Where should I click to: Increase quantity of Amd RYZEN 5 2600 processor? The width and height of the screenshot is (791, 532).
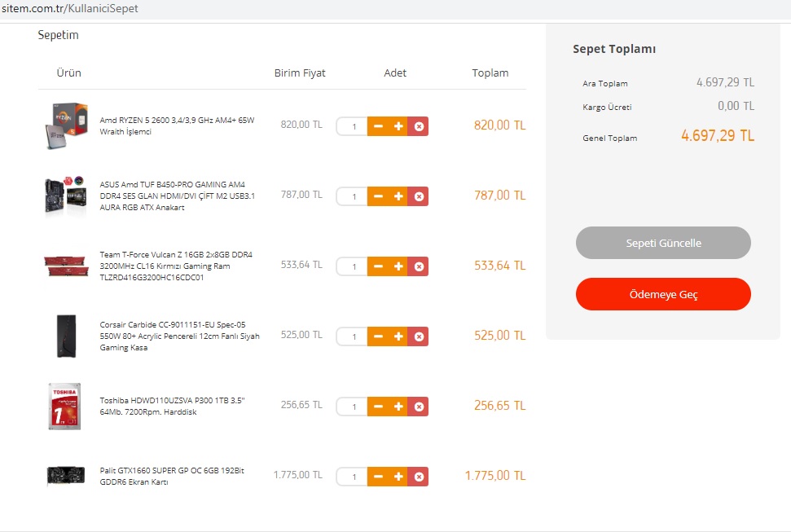[398, 126]
